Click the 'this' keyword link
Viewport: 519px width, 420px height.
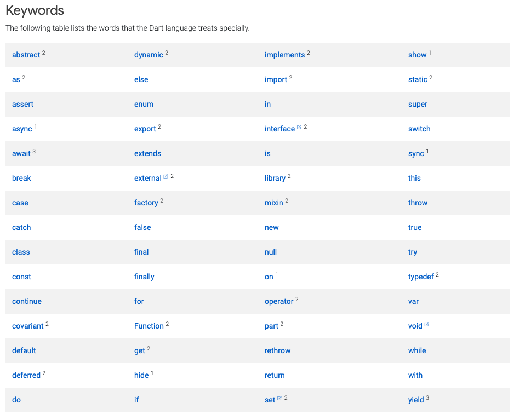coord(414,179)
